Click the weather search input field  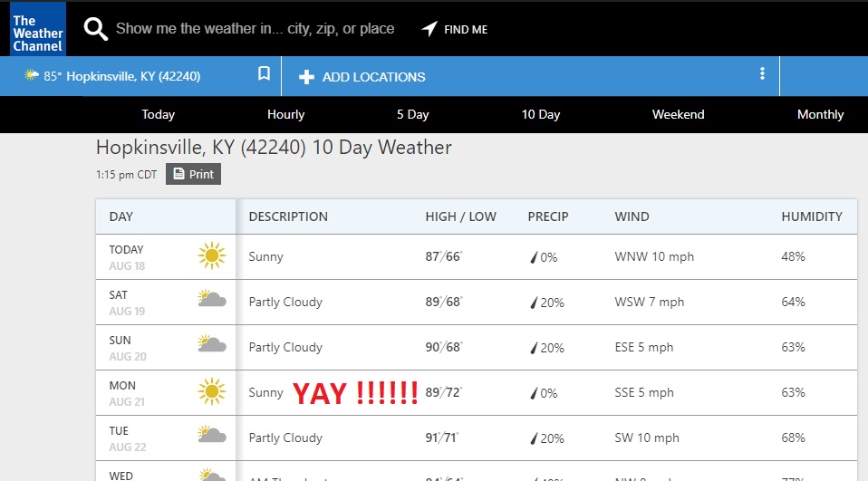point(255,29)
